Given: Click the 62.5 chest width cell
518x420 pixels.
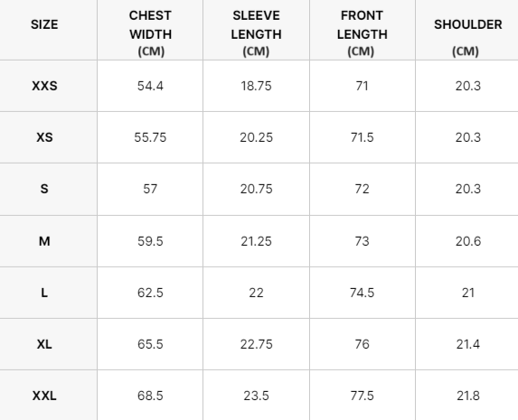Looking at the screenshot, I should coord(150,293).
